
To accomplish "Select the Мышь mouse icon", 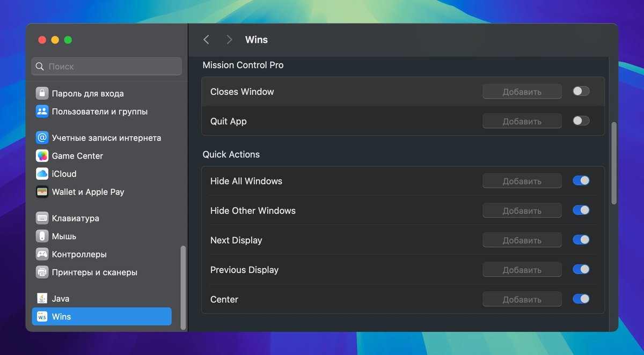I will [42, 236].
